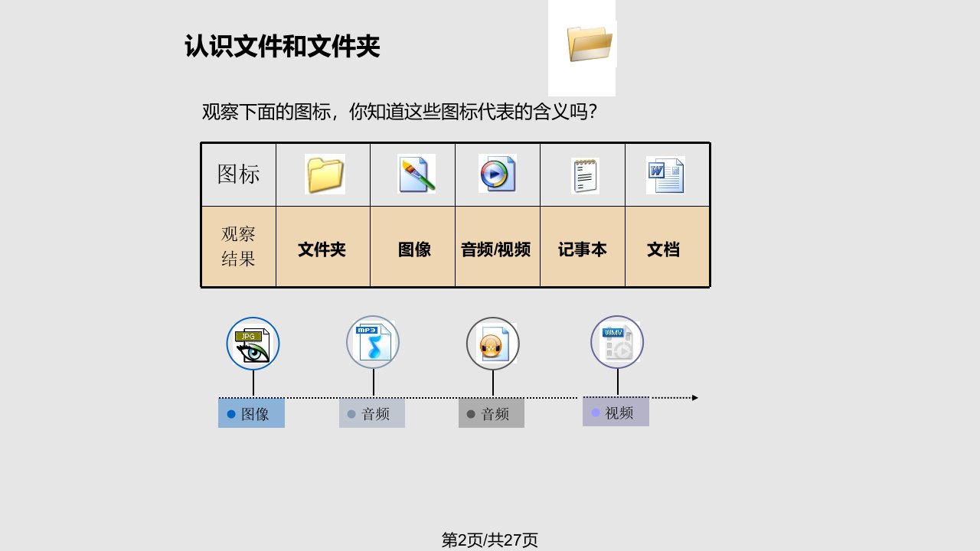Screen dimensions: 980x551
Task: Select the WMV video file icon
Action: click(617, 342)
